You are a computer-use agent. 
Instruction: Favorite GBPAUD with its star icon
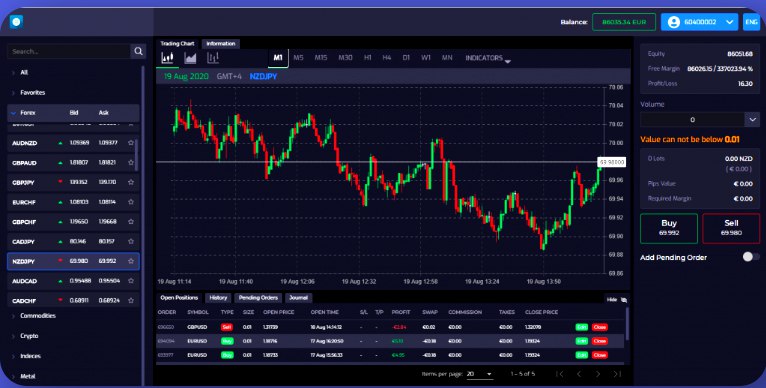pyautogui.click(x=130, y=162)
